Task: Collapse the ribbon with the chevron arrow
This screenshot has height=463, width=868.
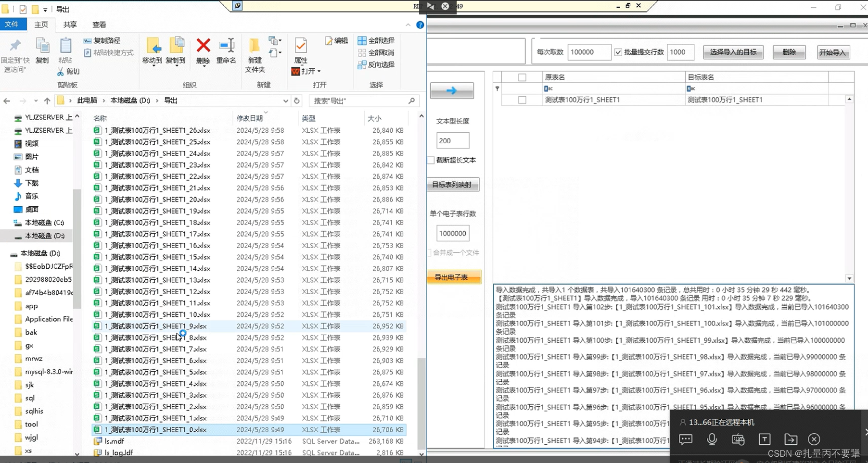Action: [408, 25]
